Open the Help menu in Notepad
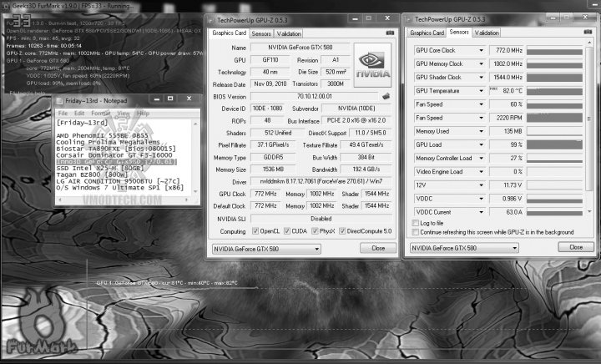The image size is (601, 364). (x=143, y=113)
